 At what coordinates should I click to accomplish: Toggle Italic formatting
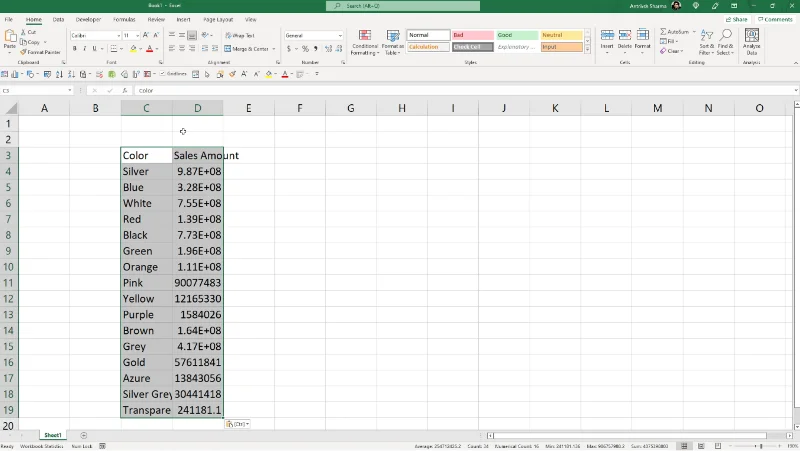84,49
